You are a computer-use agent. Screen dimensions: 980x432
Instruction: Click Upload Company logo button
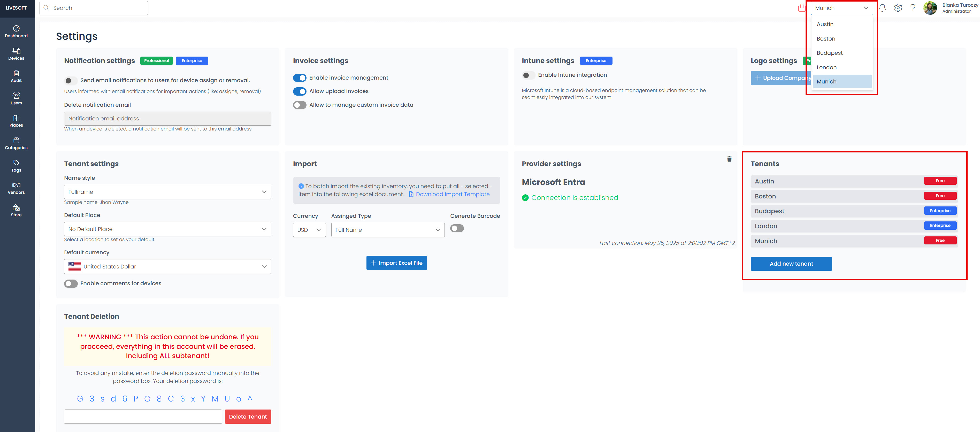coord(781,78)
